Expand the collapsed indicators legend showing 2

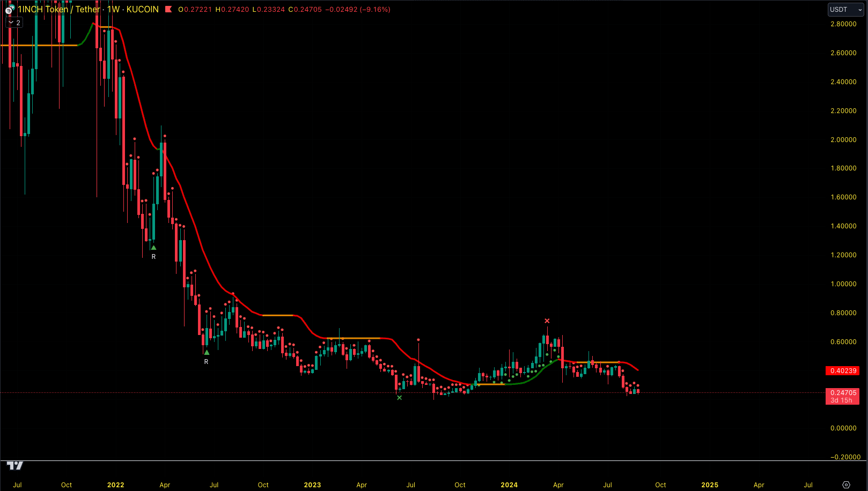pos(14,23)
